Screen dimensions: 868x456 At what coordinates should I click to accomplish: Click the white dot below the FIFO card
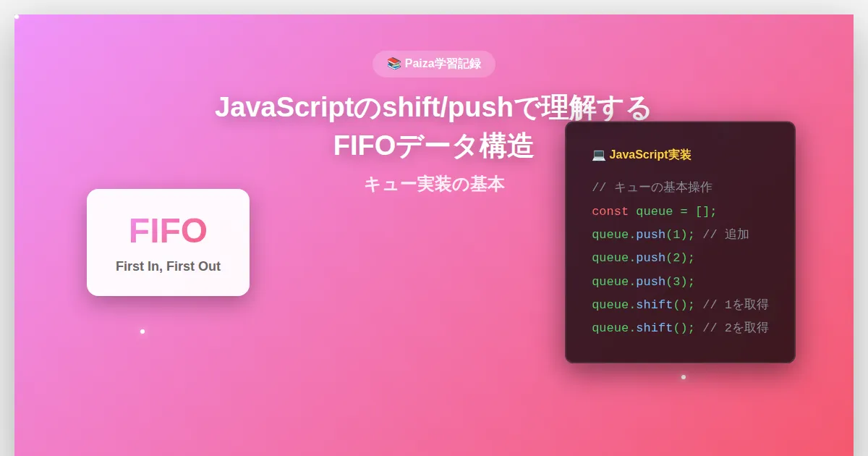[142, 332]
